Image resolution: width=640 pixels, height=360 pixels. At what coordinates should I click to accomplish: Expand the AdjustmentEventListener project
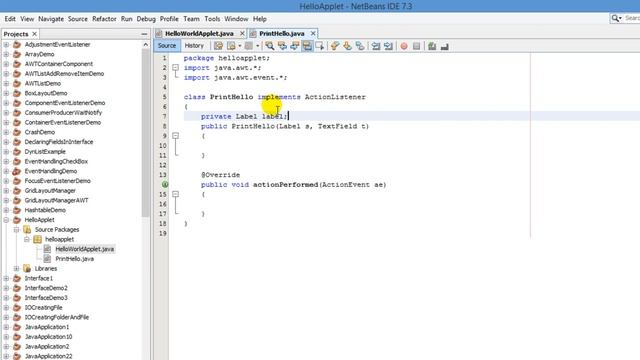click(7, 44)
